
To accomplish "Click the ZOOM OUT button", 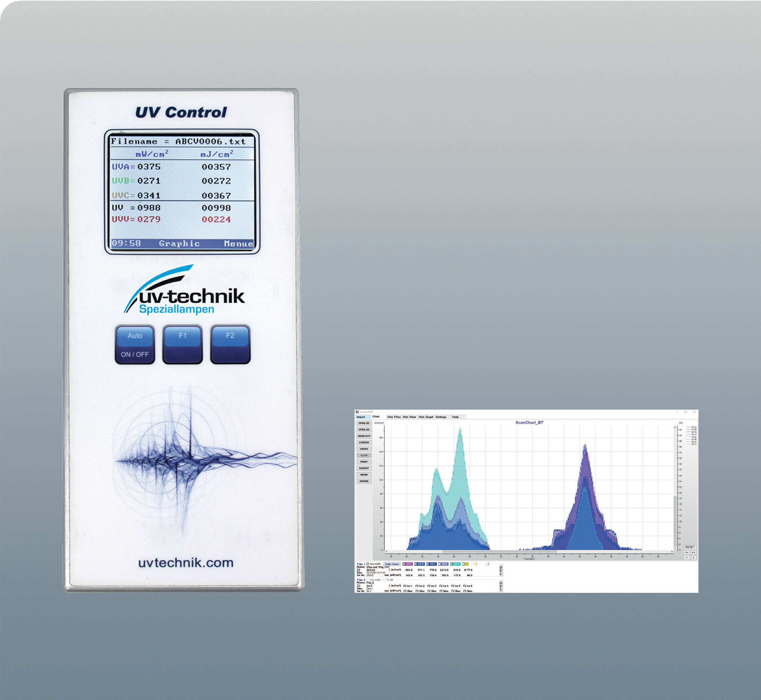I will [x=364, y=436].
